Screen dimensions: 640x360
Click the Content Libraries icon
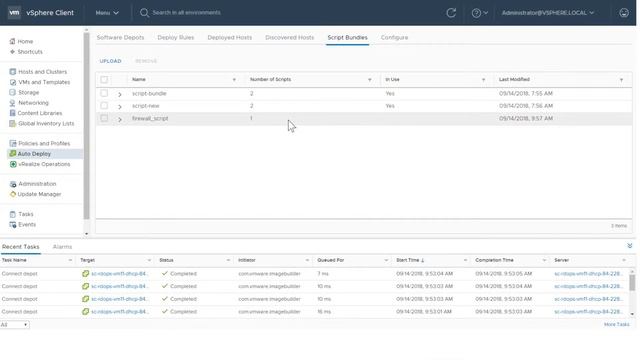[13, 113]
